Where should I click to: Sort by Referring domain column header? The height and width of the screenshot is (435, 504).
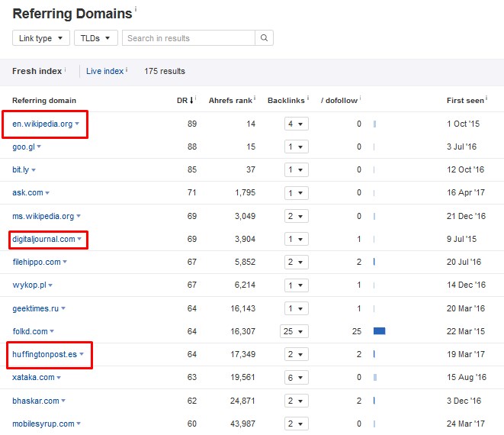tap(44, 101)
